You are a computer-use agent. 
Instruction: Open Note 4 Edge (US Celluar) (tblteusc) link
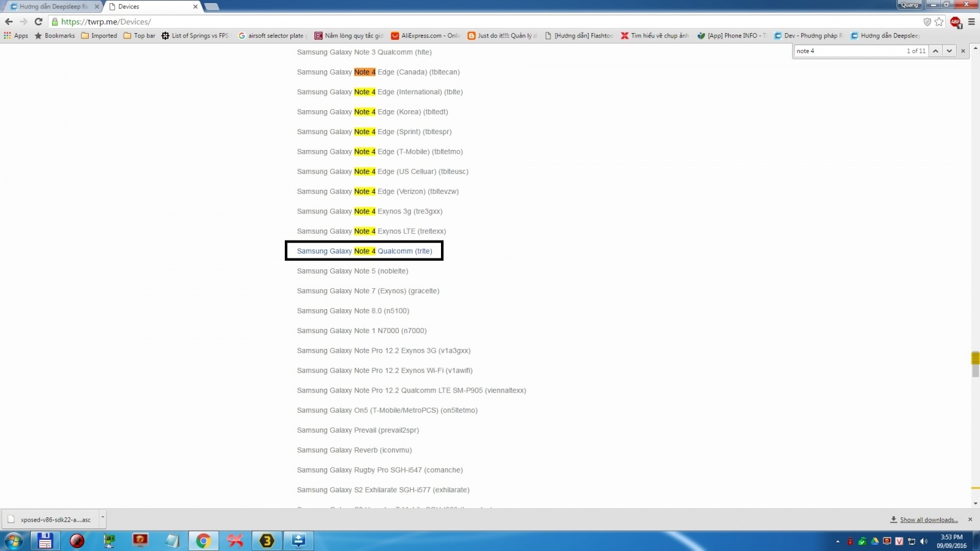click(x=383, y=171)
